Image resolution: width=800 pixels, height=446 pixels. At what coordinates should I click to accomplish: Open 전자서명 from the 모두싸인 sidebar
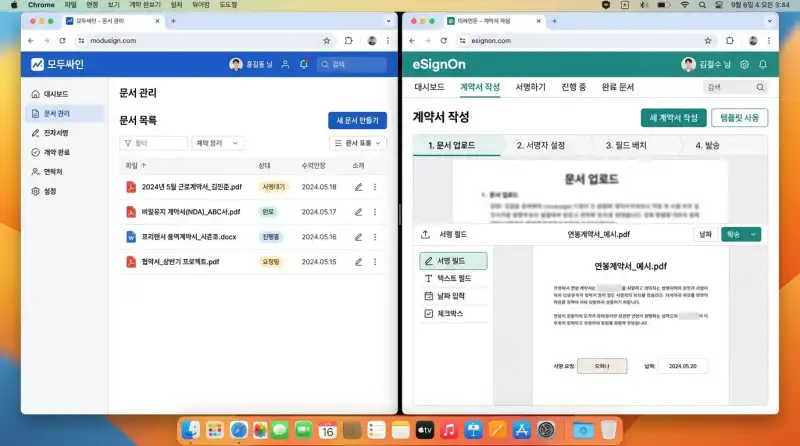pyautogui.click(x=56, y=133)
